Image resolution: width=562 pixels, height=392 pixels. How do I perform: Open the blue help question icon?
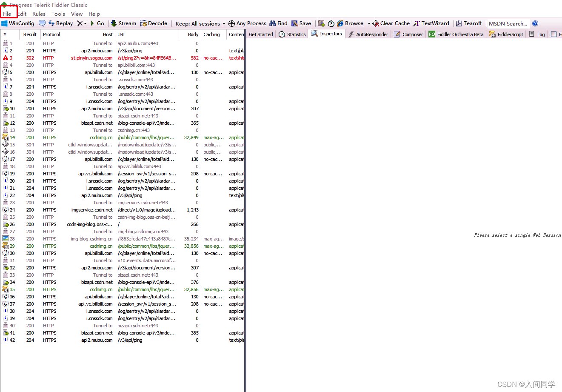point(535,23)
